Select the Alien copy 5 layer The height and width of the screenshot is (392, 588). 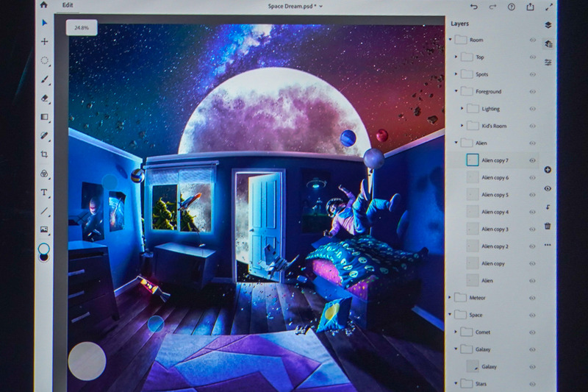point(494,195)
